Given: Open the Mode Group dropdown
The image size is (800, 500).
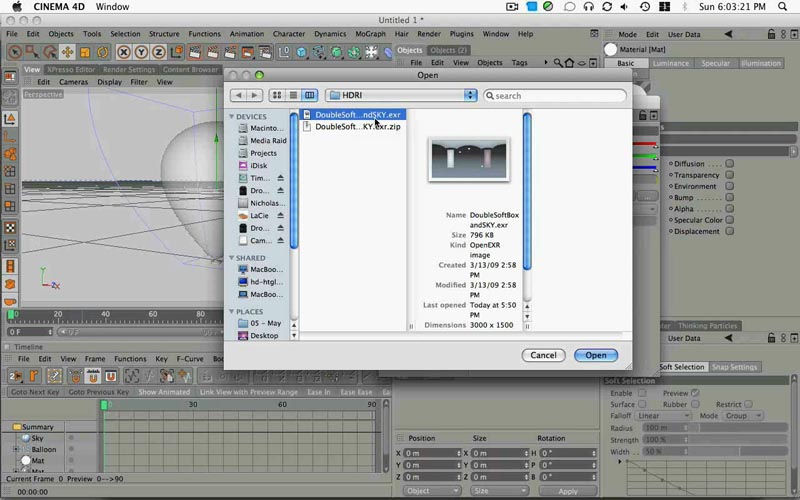Looking at the screenshot, I should point(743,416).
